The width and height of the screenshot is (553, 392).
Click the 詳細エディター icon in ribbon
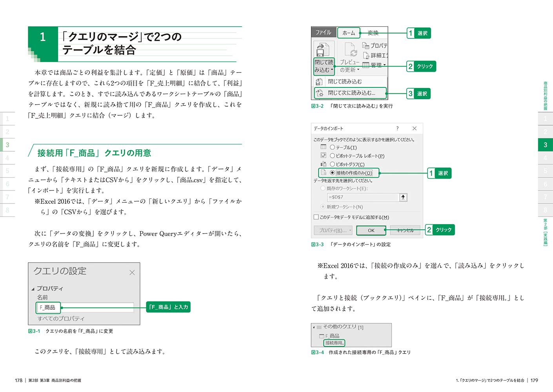366,55
